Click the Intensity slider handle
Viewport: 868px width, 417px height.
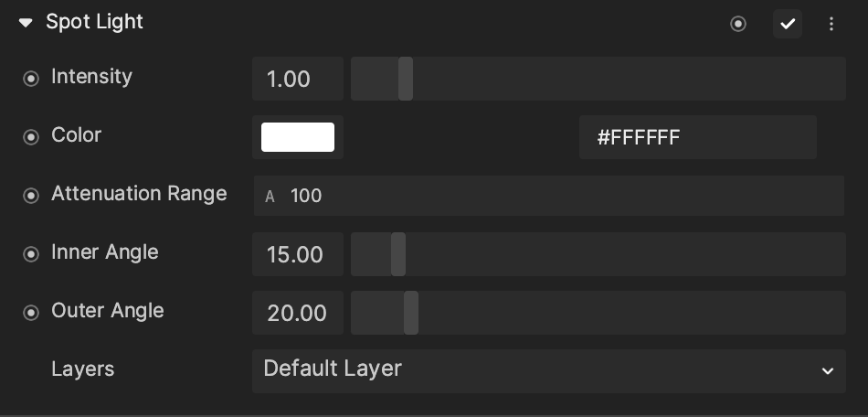pyautogui.click(x=406, y=79)
